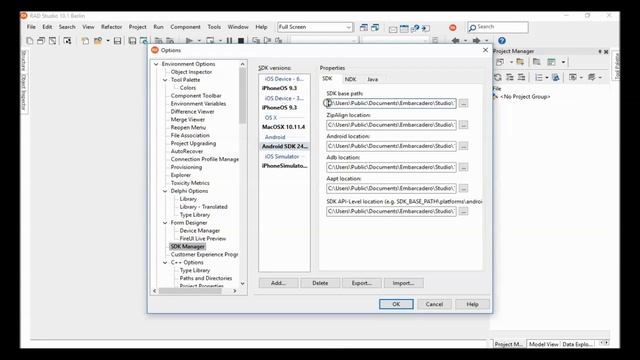The image size is (640, 360).
Task: Click the first page-stack icon in Project Manager
Action: 500,62
